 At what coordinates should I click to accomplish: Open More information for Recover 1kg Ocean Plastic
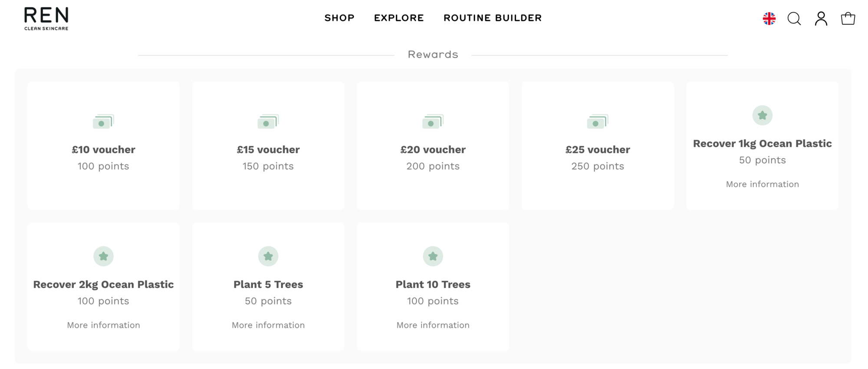click(x=763, y=184)
